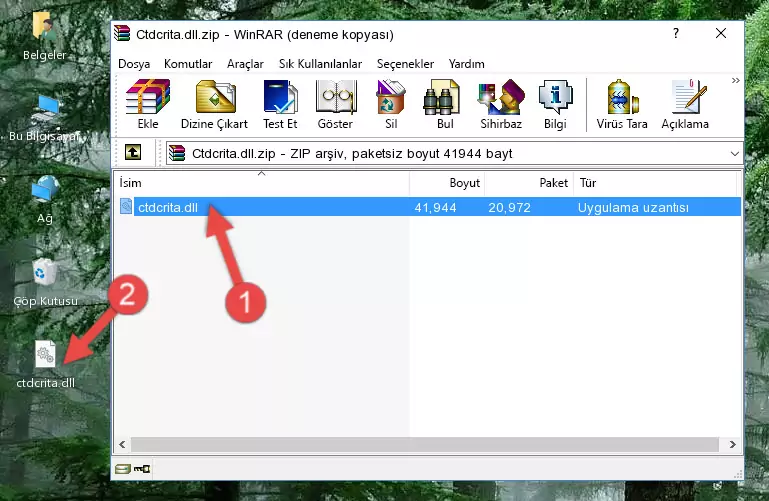The width and height of the screenshot is (769, 501).
Task: Open the Araçlar menu
Action: click(245, 64)
